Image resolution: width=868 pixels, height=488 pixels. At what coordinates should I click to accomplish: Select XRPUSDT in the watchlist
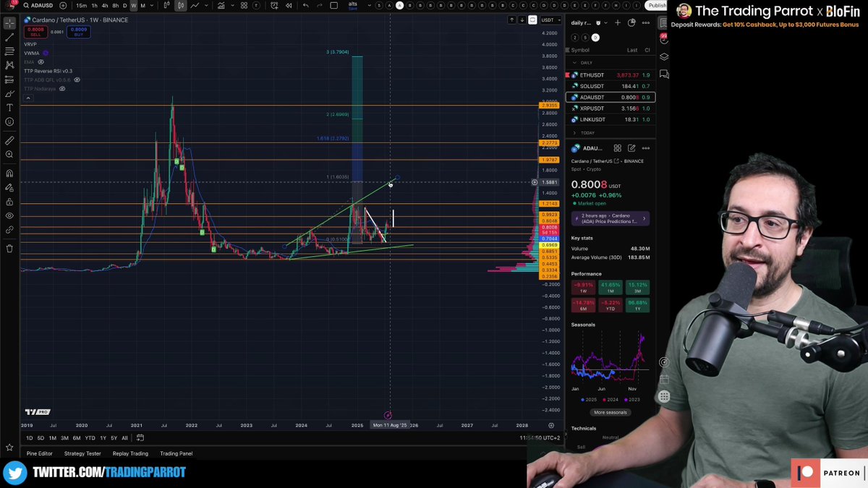(x=610, y=108)
